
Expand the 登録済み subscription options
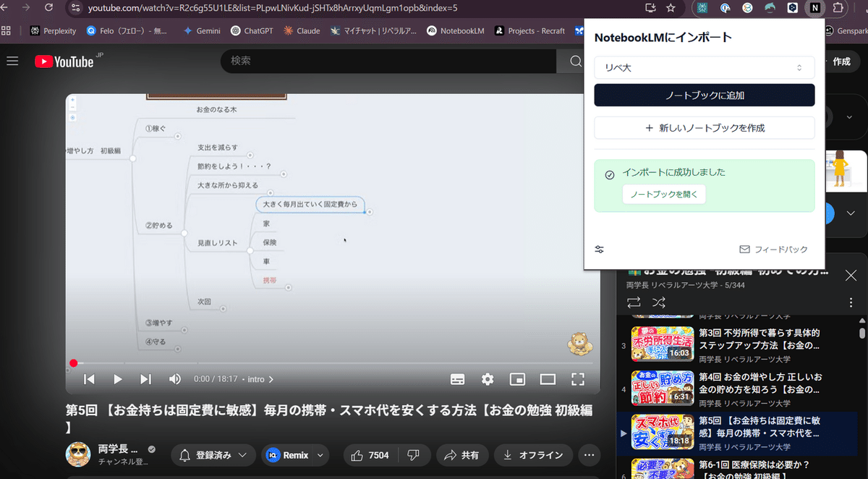click(x=243, y=455)
